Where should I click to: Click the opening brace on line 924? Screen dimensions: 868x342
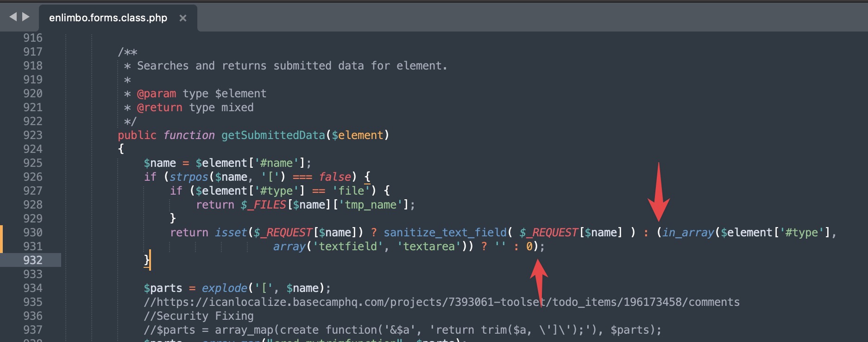121,149
